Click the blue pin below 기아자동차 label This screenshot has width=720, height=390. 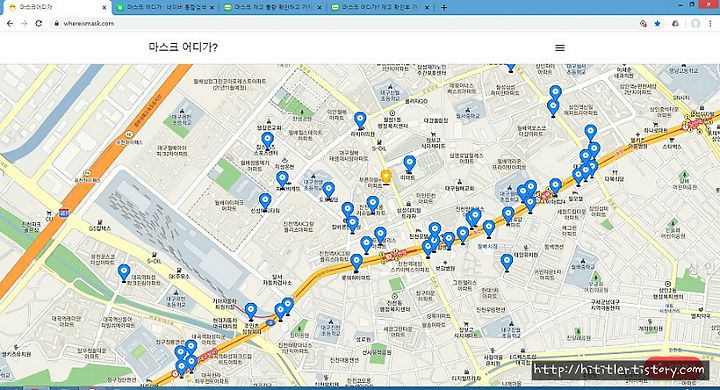pyautogui.click(x=251, y=311)
